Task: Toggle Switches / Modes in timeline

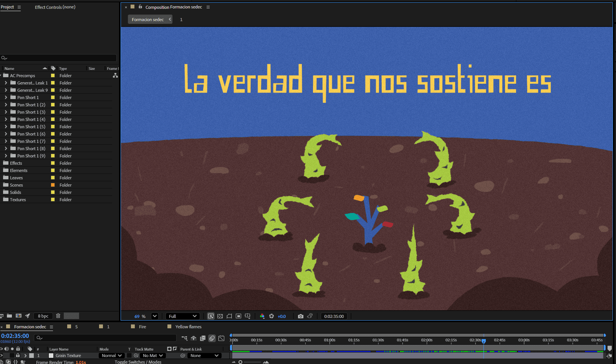Action: tap(138, 362)
